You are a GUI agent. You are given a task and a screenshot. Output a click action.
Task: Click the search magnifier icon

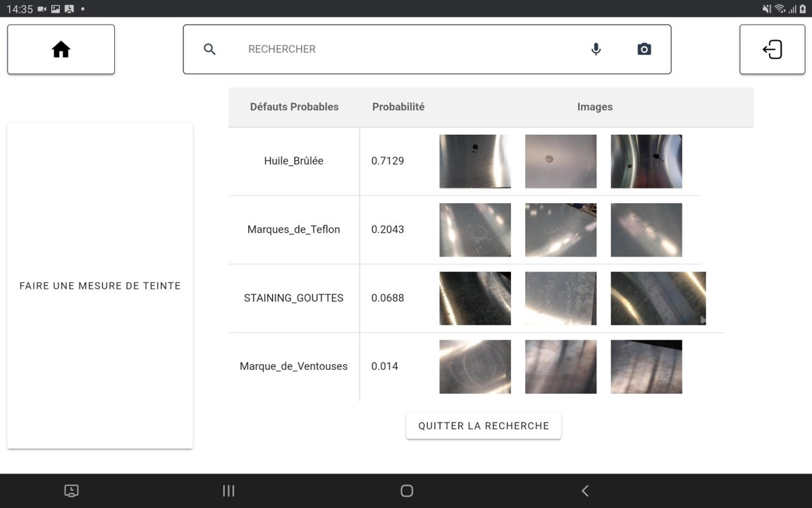(209, 49)
